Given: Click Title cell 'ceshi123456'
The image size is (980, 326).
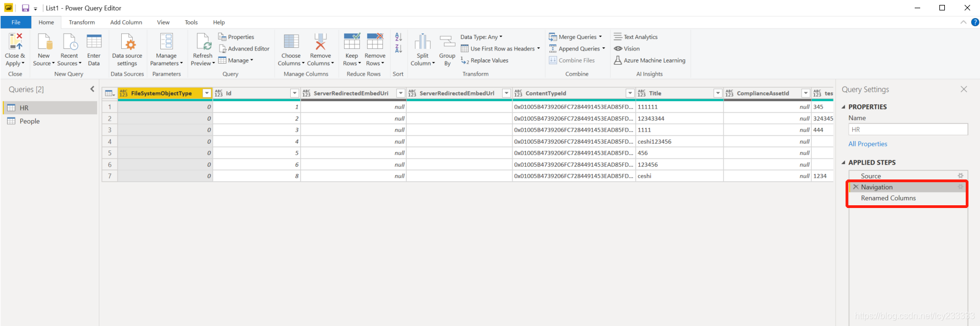Looking at the screenshot, I should pyautogui.click(x=679, y=142).
